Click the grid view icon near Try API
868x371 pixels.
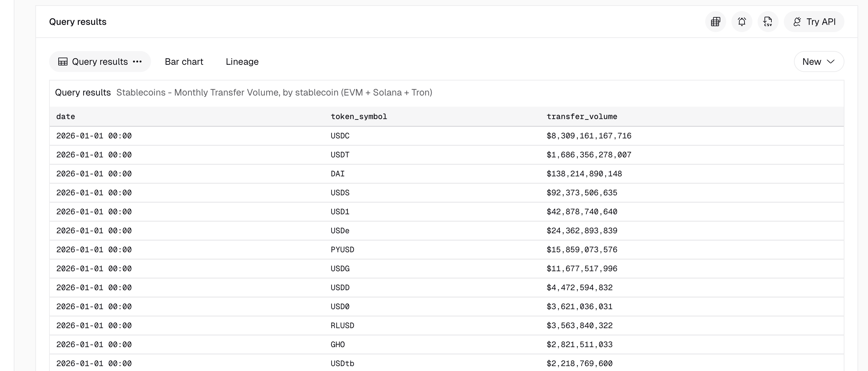(x=715, y=22)
